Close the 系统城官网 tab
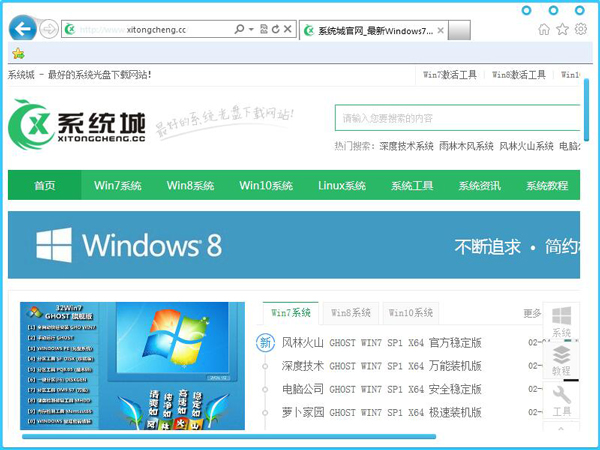This screenshot has height=450, width=600. point(440,30)
